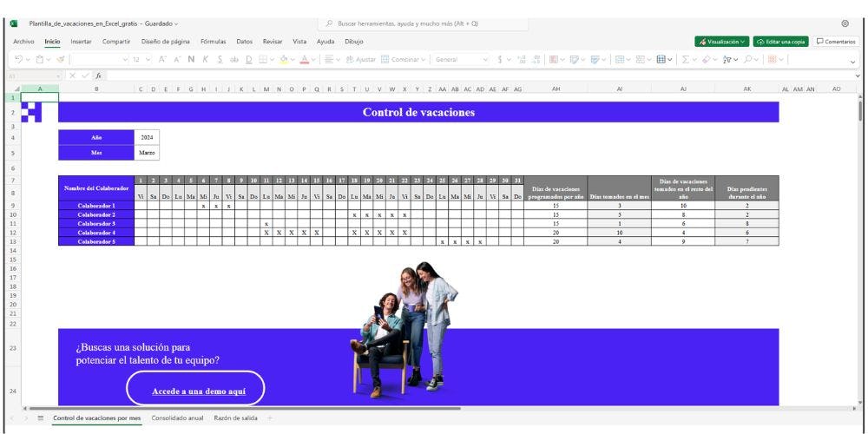This screenshot has width=868, height=434.
Task: Click the Clear eraser icon
Action: pyautogui.click(x=706, y=59)
